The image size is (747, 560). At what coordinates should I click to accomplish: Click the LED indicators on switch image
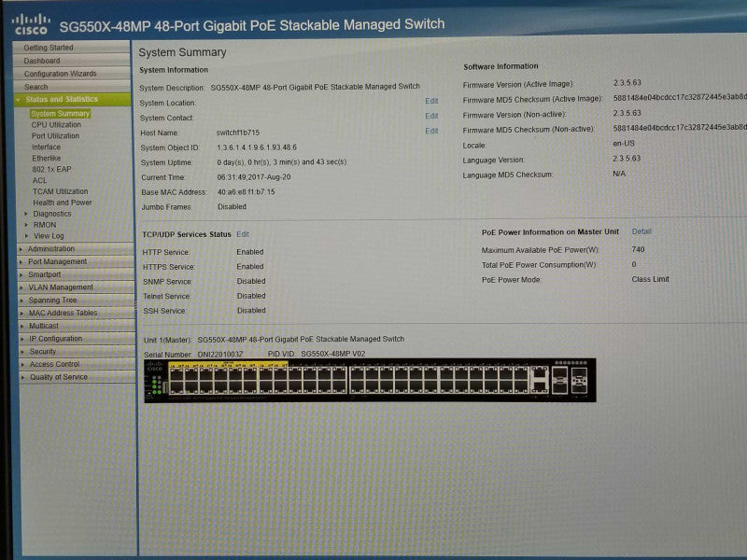click(156, 385)
